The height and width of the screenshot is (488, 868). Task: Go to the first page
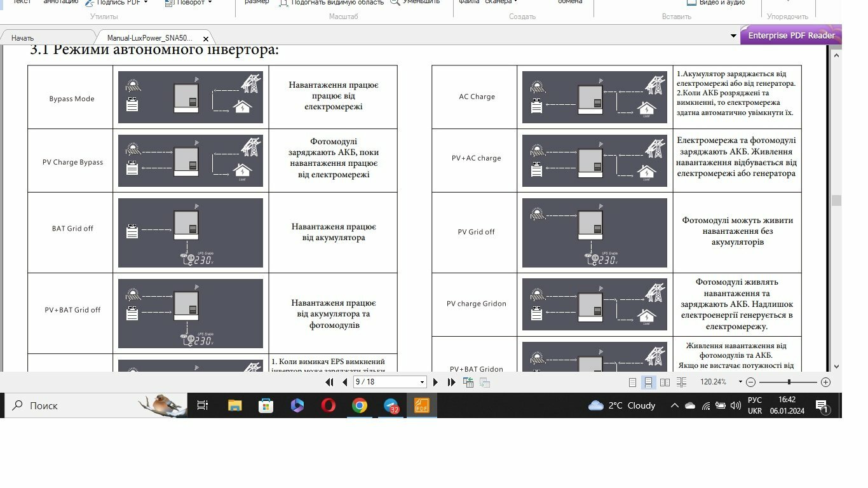click(x=329, y=382)
